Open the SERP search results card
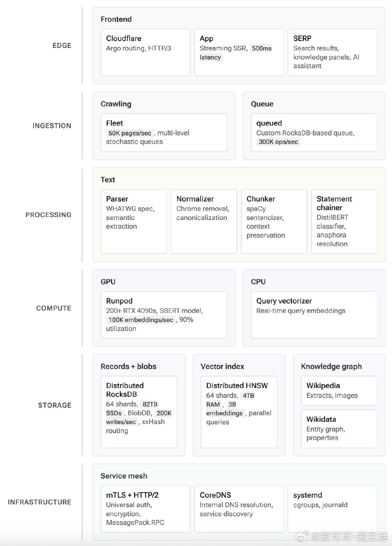This screenshot has height=546, width=392. pyautogui.click(x=332, y=53)
